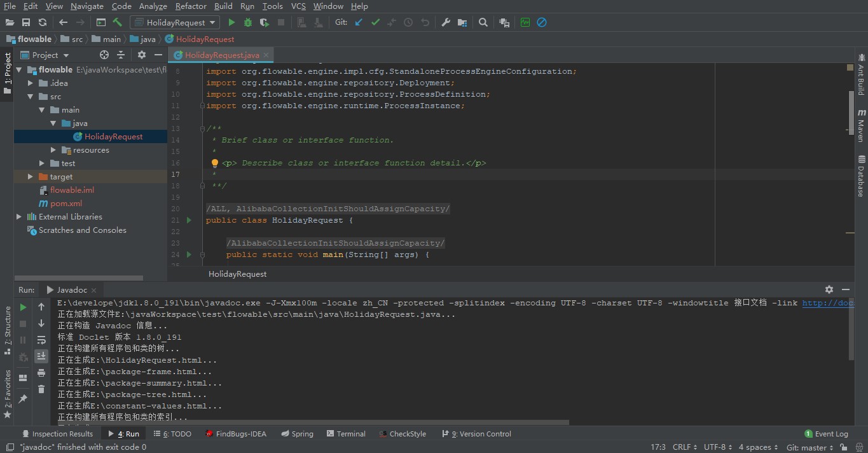Click Git update project arrow icon

tap(359, 22)
